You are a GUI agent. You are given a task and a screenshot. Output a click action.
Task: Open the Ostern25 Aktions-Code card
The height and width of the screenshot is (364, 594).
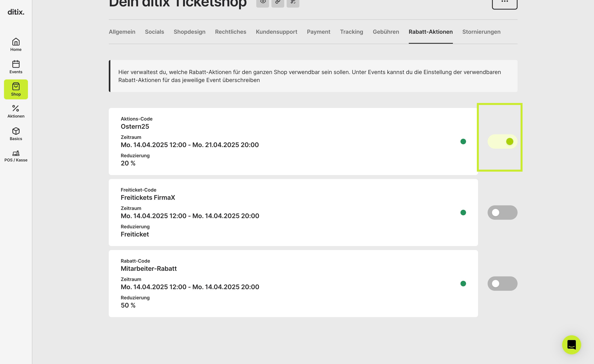pos(293,141)
